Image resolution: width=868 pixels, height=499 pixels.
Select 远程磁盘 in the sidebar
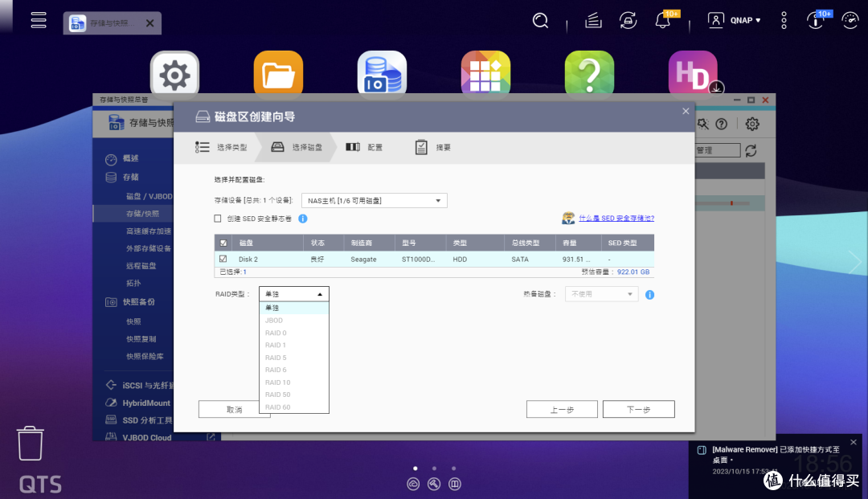tap(141, 265)
